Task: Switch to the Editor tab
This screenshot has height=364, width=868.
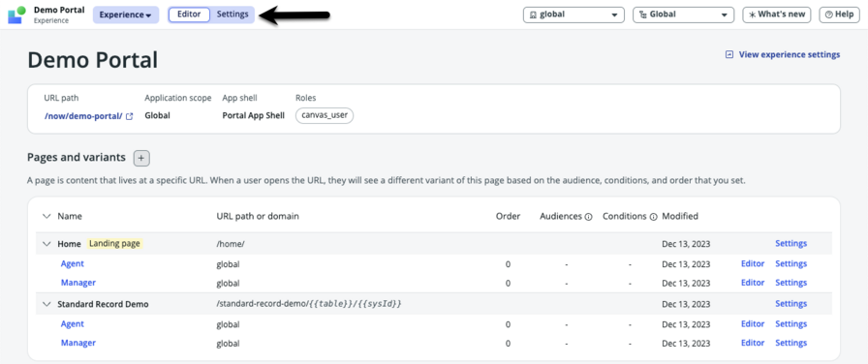Action: 189,15
